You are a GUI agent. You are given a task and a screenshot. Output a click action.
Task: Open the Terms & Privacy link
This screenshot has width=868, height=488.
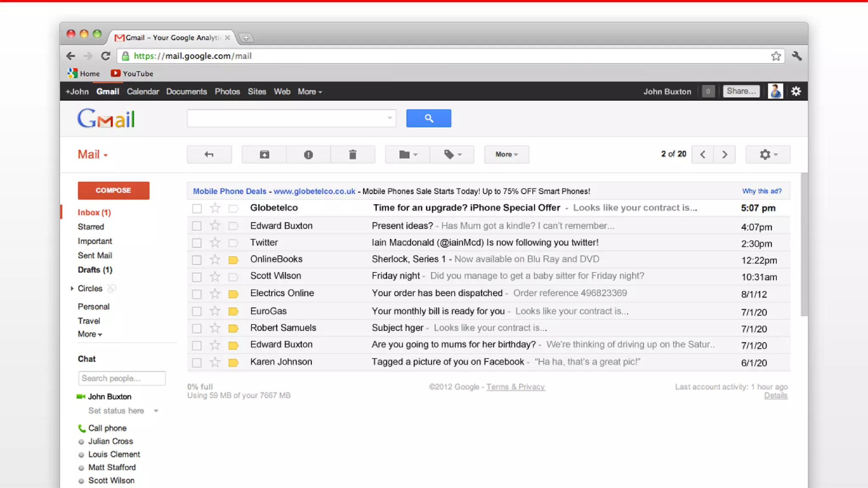click(515, 387)
